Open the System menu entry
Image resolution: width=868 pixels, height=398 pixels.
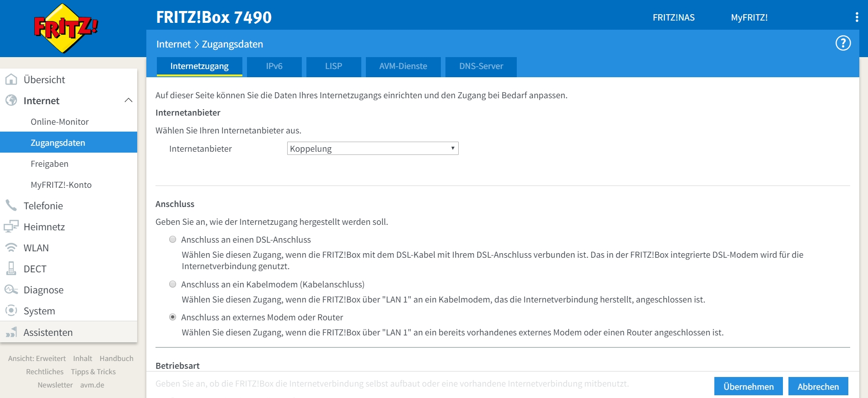click(69, 311)
